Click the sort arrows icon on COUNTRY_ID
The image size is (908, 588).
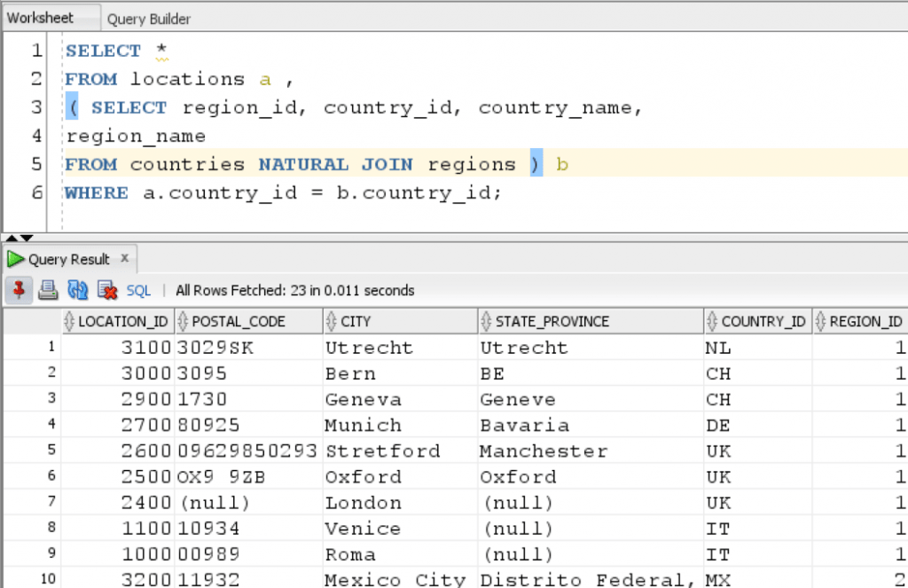pos(712,322)
